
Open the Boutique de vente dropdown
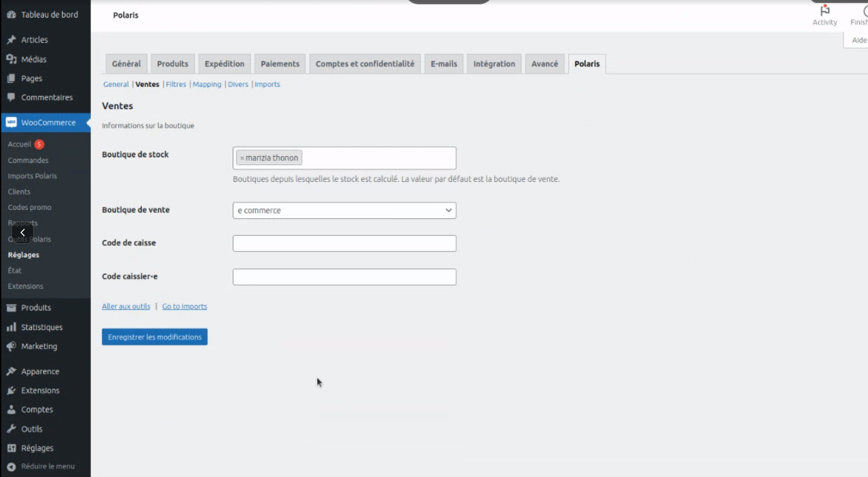(344, 211)
